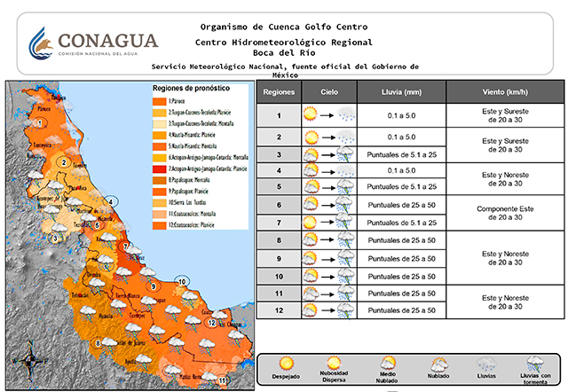Click region marker 2 on the map
This screenshot has width=568, height=392.
click(63, 162)
